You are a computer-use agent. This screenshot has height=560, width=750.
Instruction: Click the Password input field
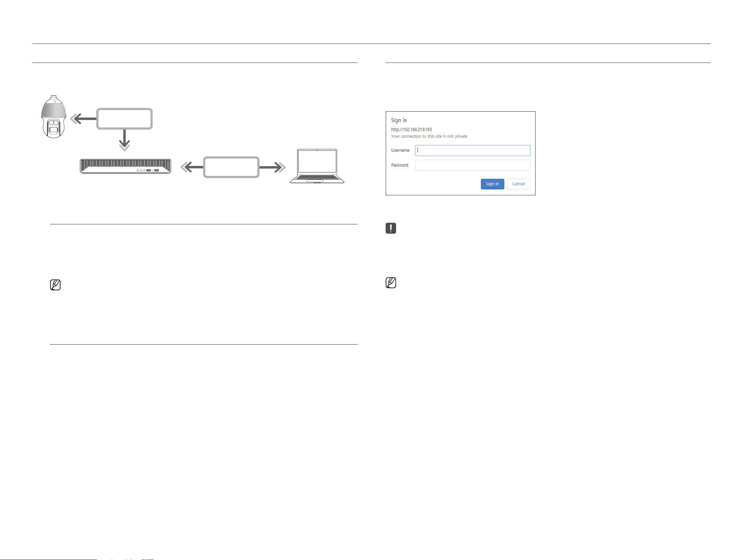473,165
